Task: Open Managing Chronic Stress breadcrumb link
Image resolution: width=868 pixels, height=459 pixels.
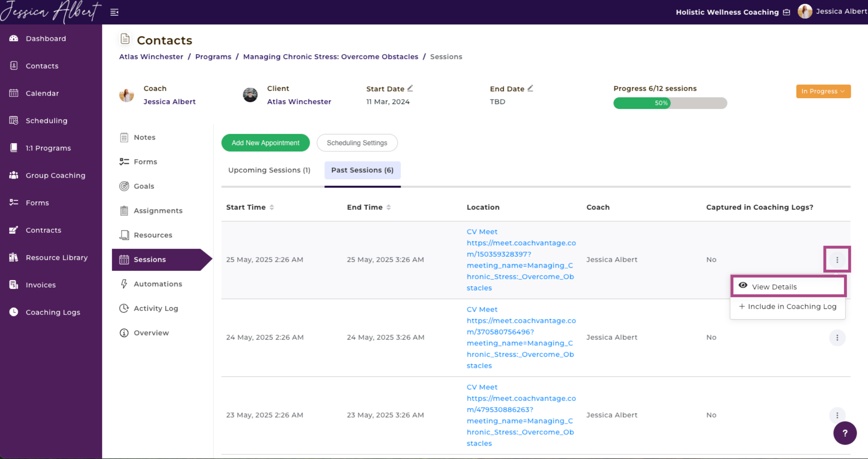Action: point(331,56)
